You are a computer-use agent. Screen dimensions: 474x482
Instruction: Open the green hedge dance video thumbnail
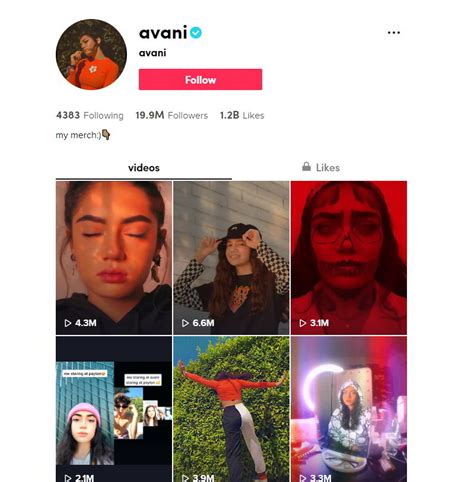[231, 409]
